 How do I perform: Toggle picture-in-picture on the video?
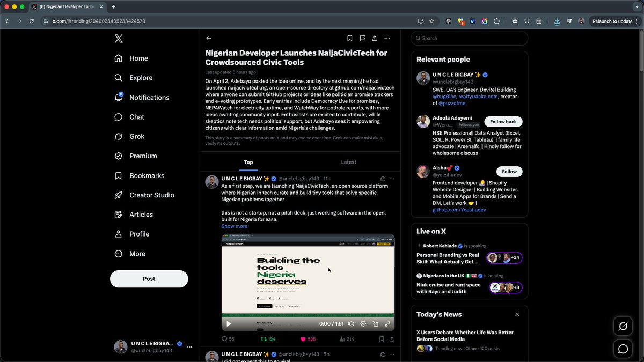[x=376, y=324]
